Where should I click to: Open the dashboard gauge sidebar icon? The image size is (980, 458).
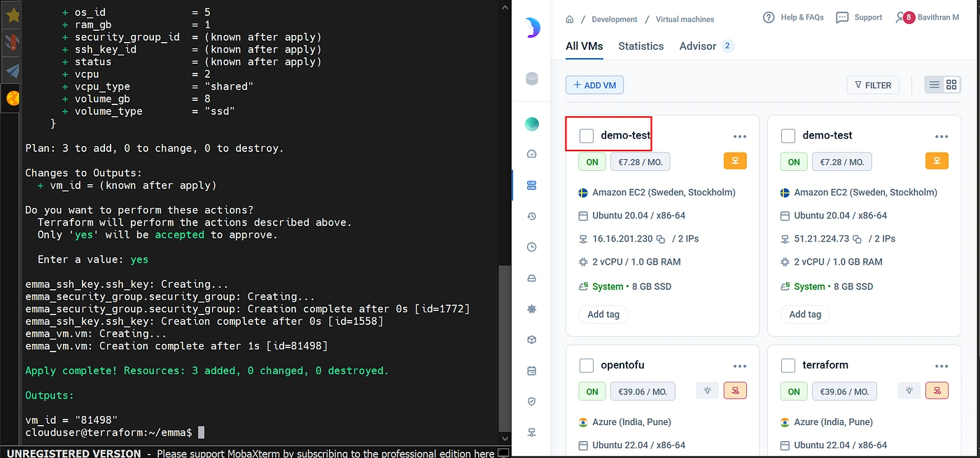pyautogui.click(x=531, y=154)
